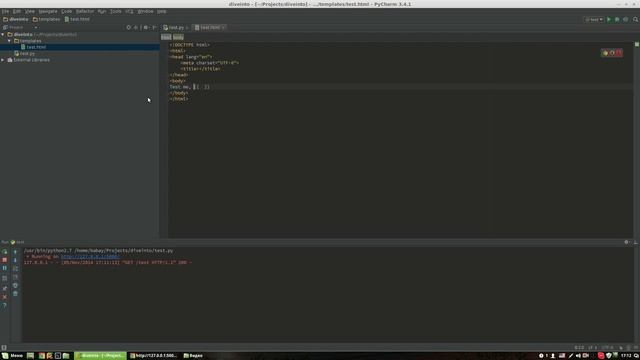Pin the Run tab

pos(4,289)
